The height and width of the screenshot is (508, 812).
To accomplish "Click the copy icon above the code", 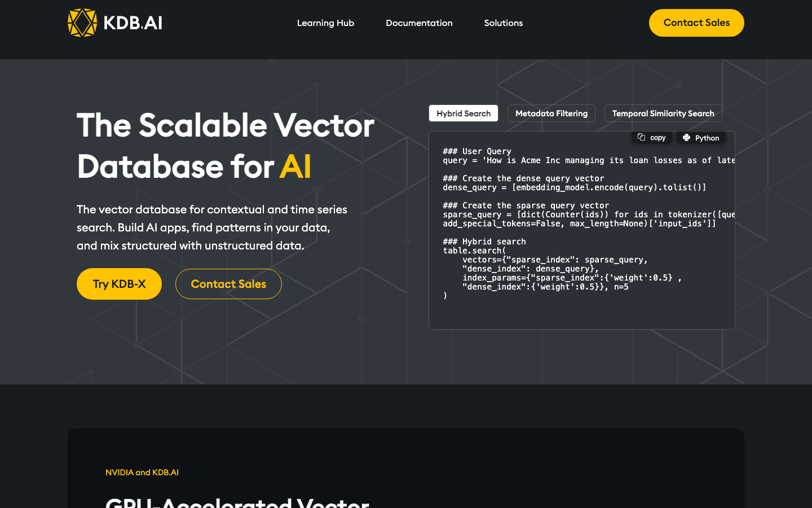I will coord(641,137).
